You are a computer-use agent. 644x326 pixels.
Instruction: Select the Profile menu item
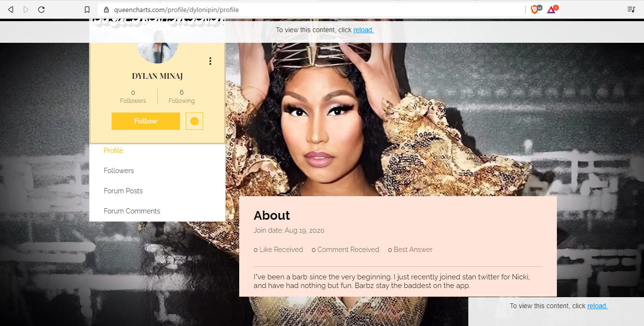pos(114,150)
